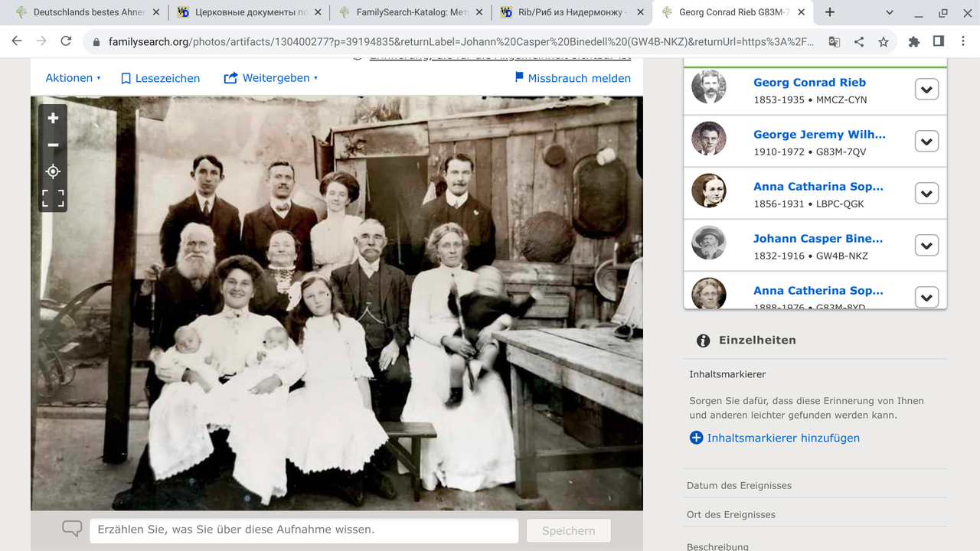This screenshot has height=551, width=980.
Task: Reload the current page
Action: (x=66, y=42)
